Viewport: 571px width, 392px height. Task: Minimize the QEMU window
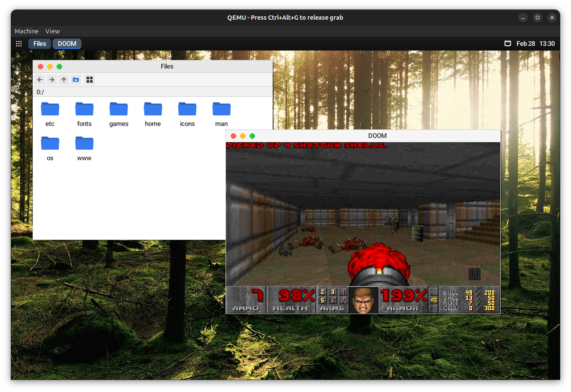coord(523,18)
